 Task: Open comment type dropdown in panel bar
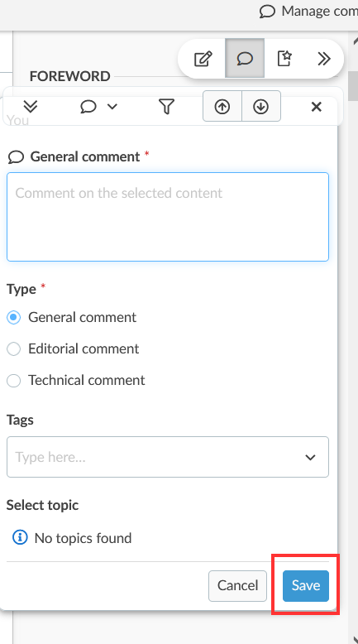98,107
